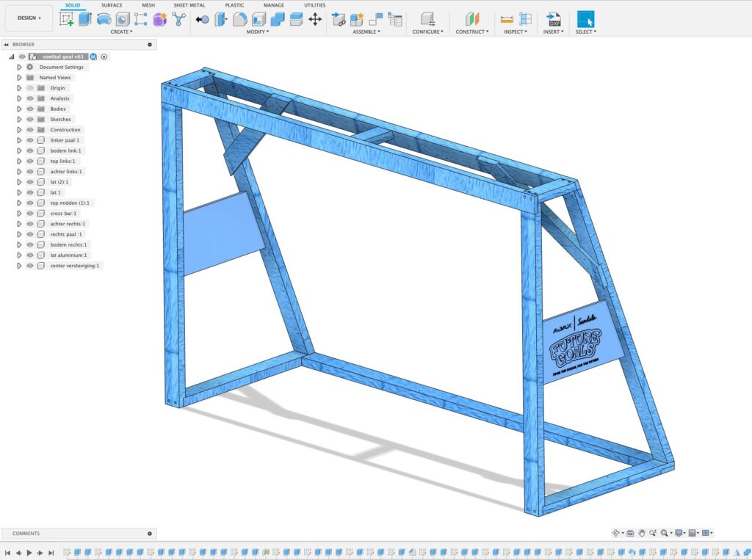Collapse the BROWSER panel arrows

[6, 44]
